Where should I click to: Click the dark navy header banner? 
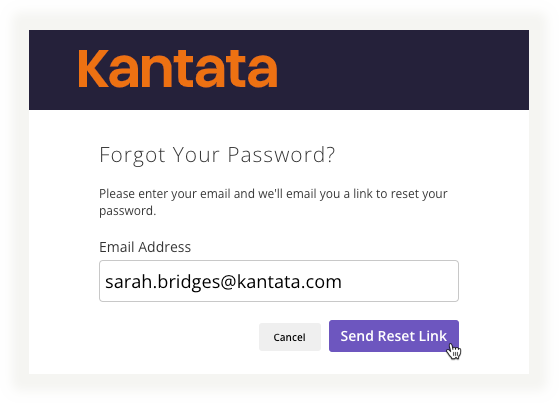279,70
